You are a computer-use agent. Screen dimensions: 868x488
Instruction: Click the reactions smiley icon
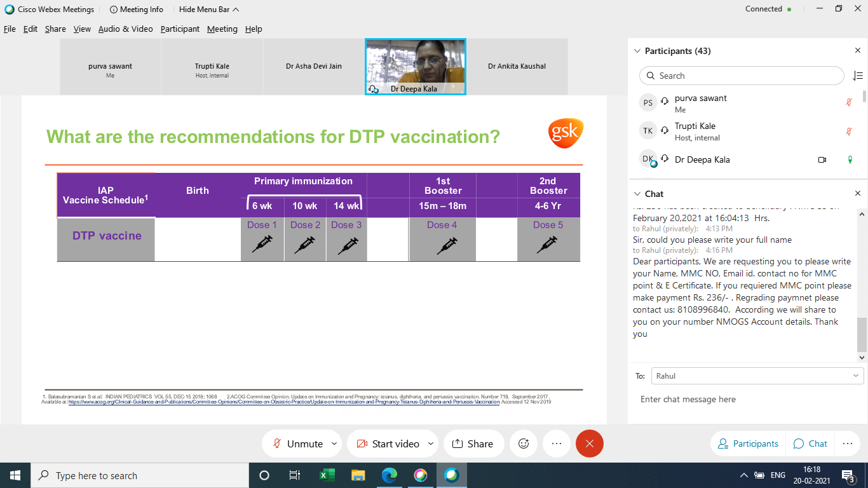click(x=524, y=444)
